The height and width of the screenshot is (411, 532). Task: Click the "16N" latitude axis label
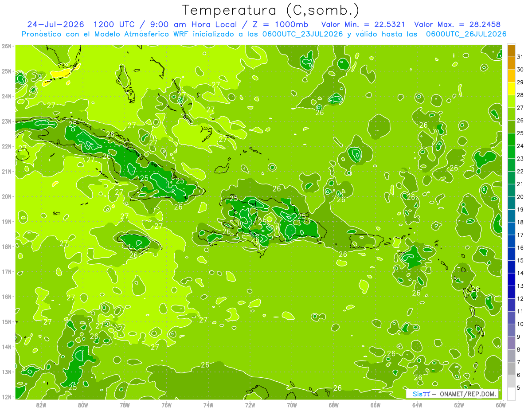[x=6, y=297]
